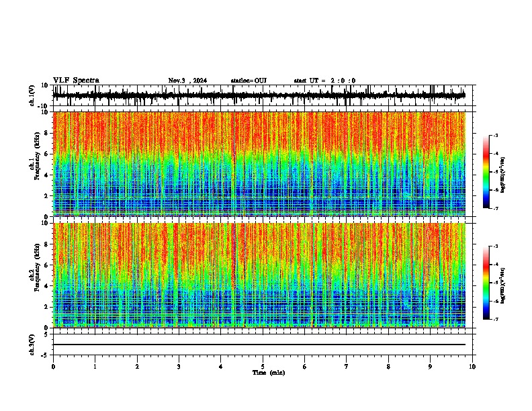
Task: Click tick label "10" on the Time axis
Action: pos(472,367)
